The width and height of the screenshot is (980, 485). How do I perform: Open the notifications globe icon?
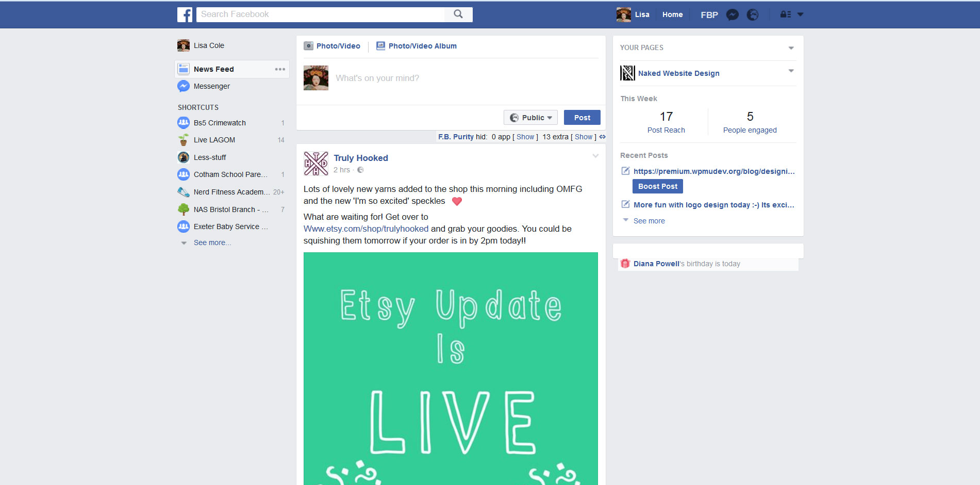point(753,15)
